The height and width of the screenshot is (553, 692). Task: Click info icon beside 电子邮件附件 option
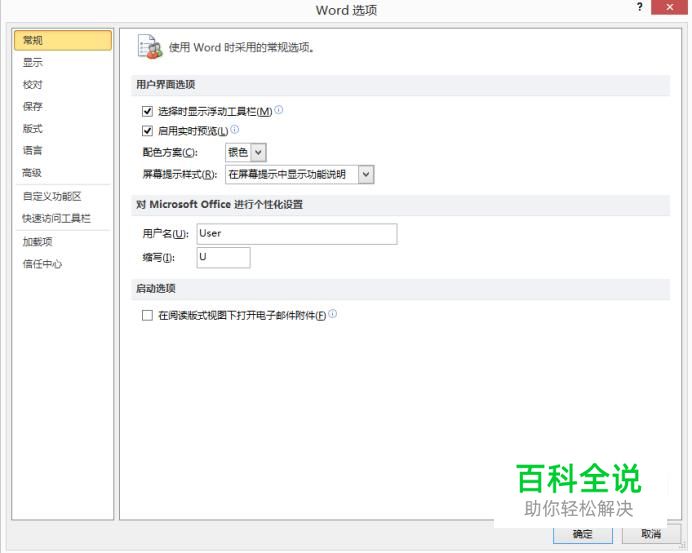[332, 314]
